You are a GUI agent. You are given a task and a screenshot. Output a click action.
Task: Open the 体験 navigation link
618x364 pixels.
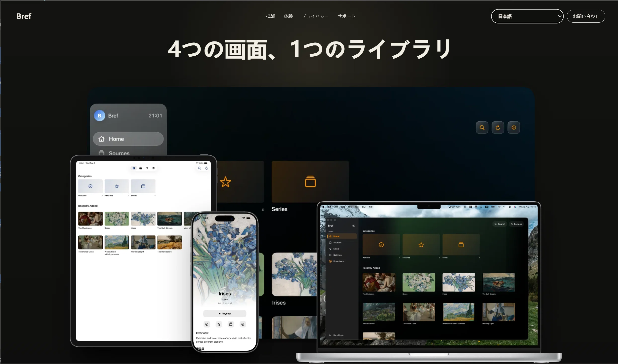tap(288, 16)
